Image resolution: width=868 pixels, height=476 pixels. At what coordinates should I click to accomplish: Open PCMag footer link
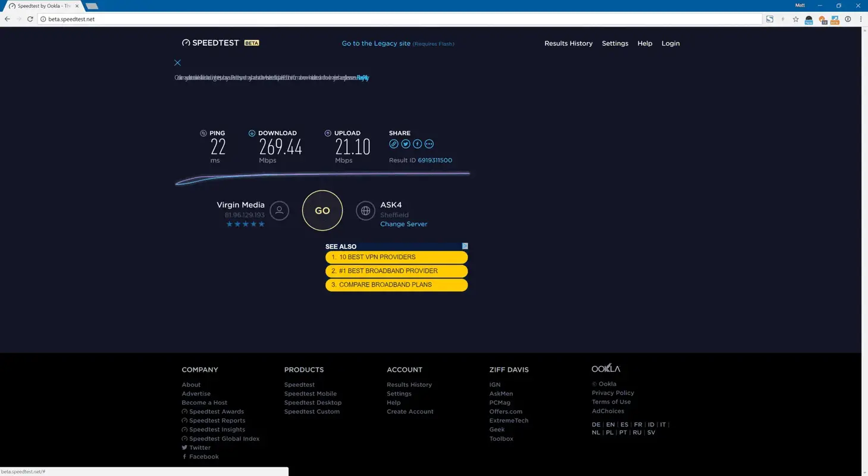(500, 403)
